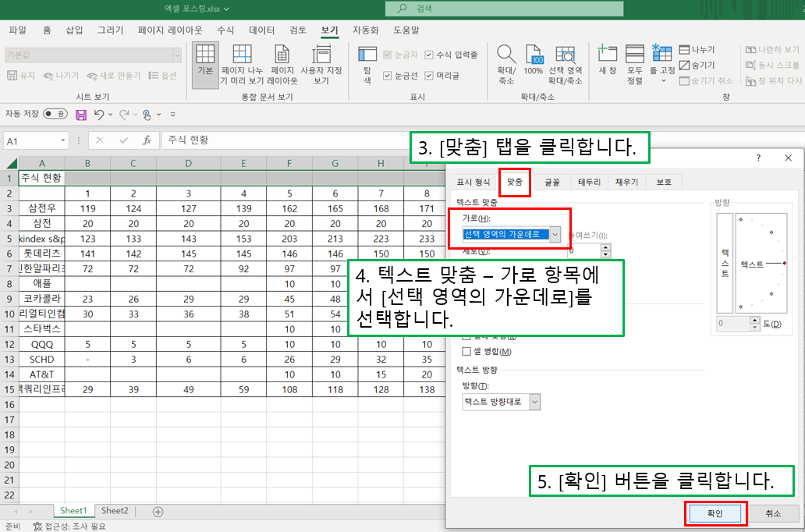Image resolution: width=805 pixels, height=532 pixels.
Task: Switch to the 데이터 ribbon tab
Action: (261, 30)
